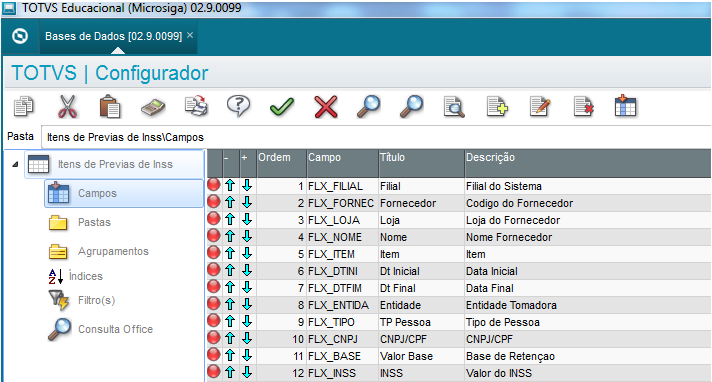Click the edit record pencil icon
Screen dimensions: 712x382
(540, 107)
